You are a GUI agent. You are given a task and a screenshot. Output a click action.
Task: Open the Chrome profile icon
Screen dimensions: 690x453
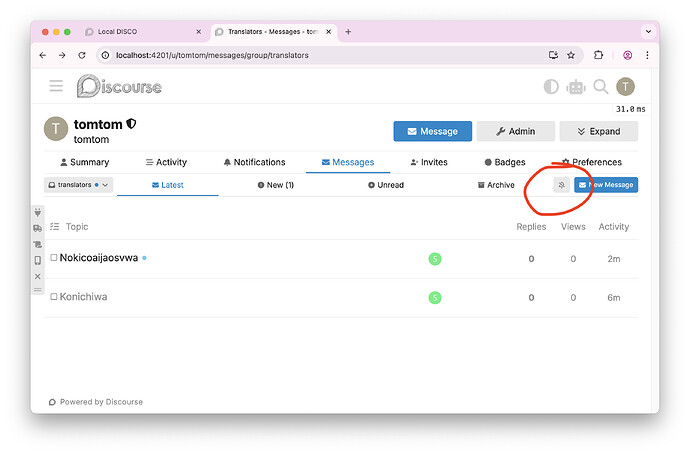coord(628,55)
